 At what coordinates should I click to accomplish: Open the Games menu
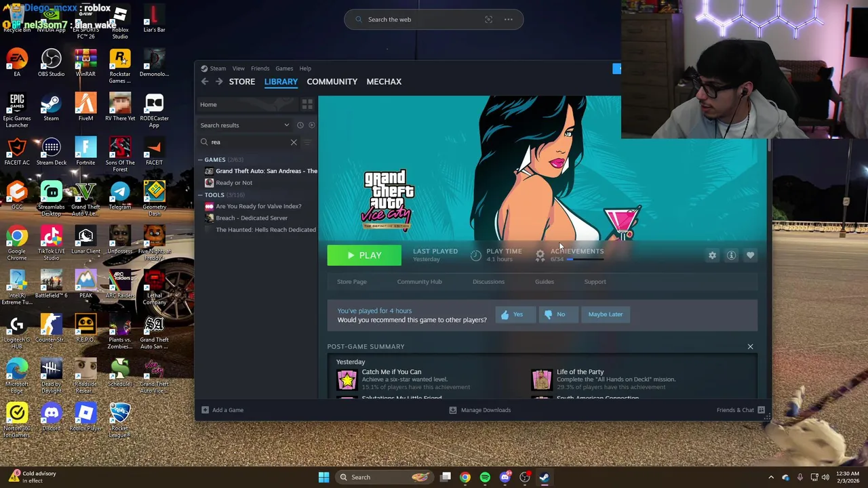coord(284,68)
